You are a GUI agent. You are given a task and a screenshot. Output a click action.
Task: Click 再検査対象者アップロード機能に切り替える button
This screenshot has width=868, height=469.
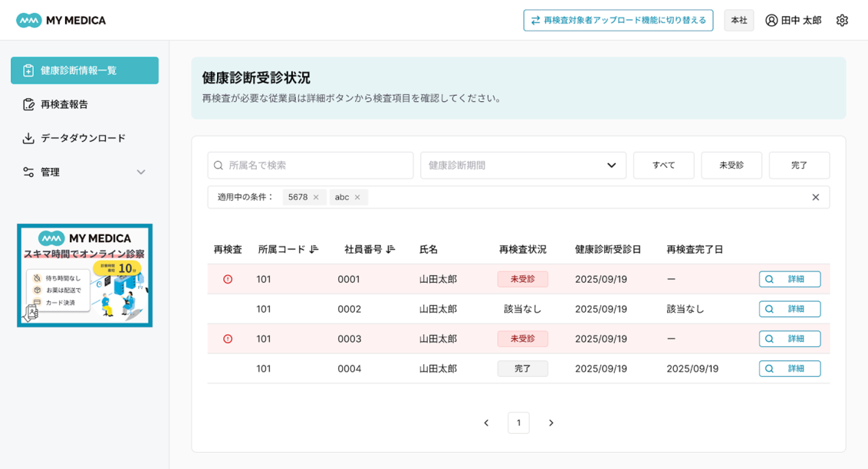[618, 21]
